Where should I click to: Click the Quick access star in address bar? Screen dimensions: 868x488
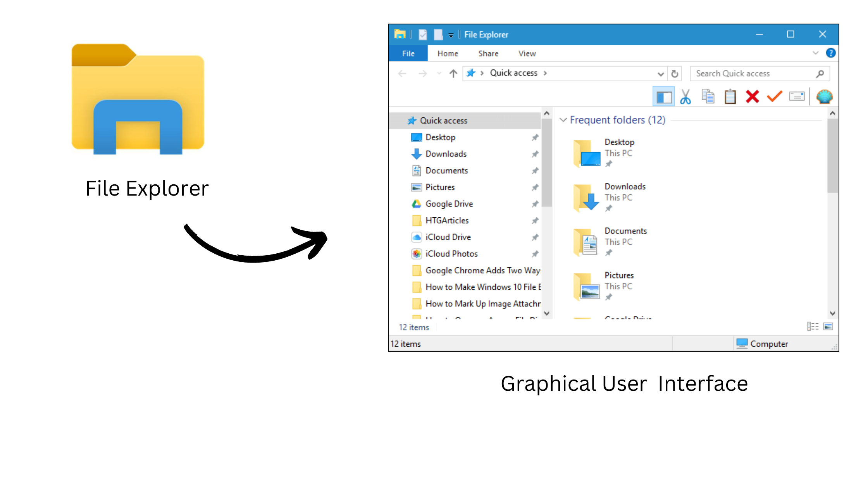(x=471, y=73)
